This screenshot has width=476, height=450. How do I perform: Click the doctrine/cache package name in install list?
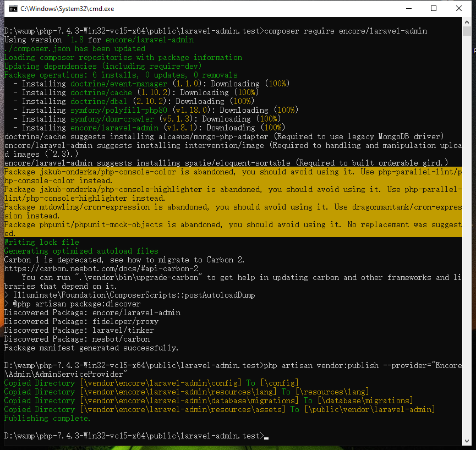(101, 92)
